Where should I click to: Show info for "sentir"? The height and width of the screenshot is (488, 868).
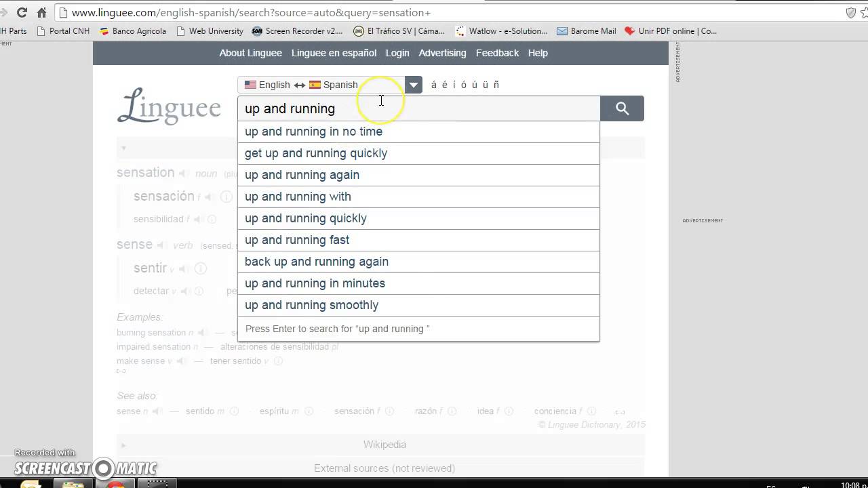[201, 269]
